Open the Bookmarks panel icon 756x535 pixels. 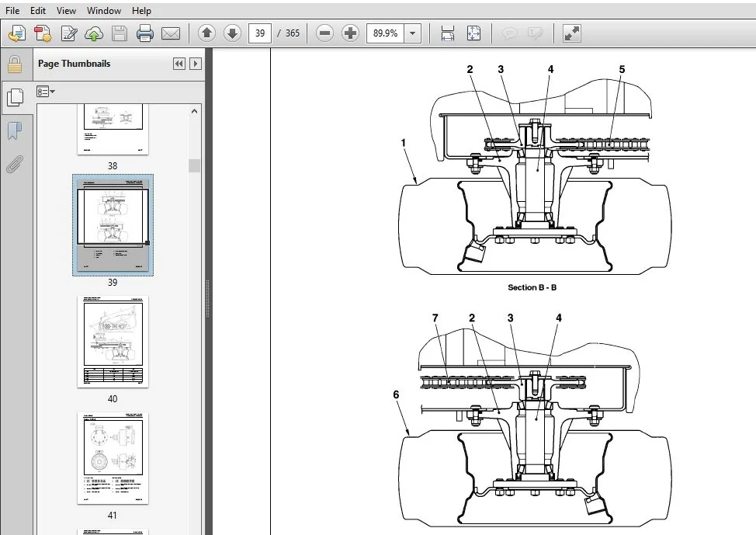tap(15, 130)
